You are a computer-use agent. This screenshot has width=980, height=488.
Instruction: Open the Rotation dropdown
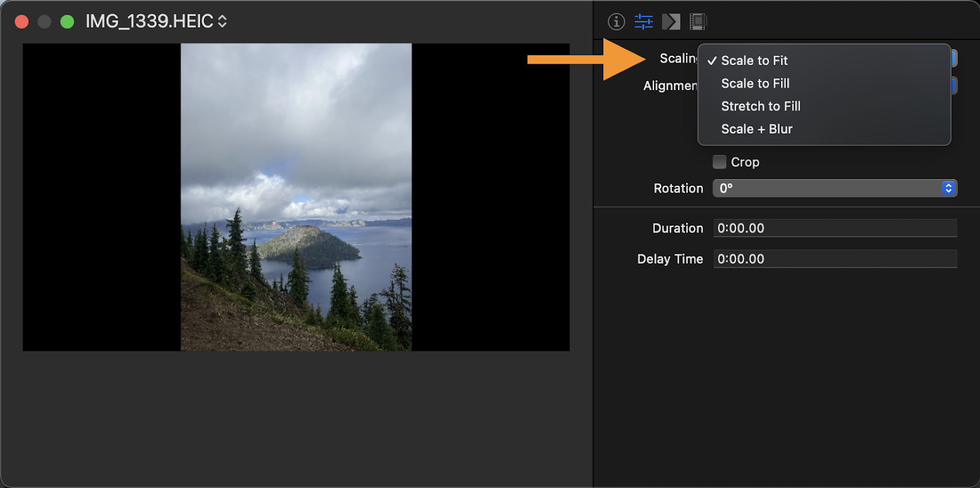coord(835,188)
